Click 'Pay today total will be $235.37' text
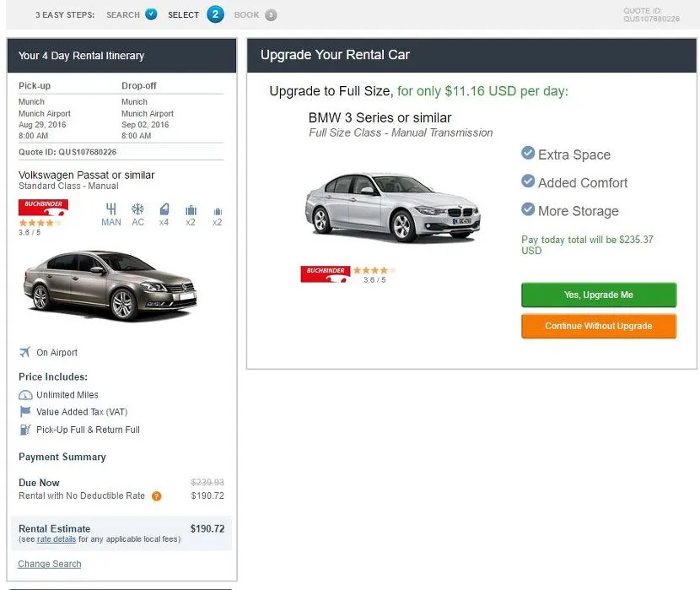Image resolution: width=700 pixels, height=590 pixels. (x=588, y=245)
